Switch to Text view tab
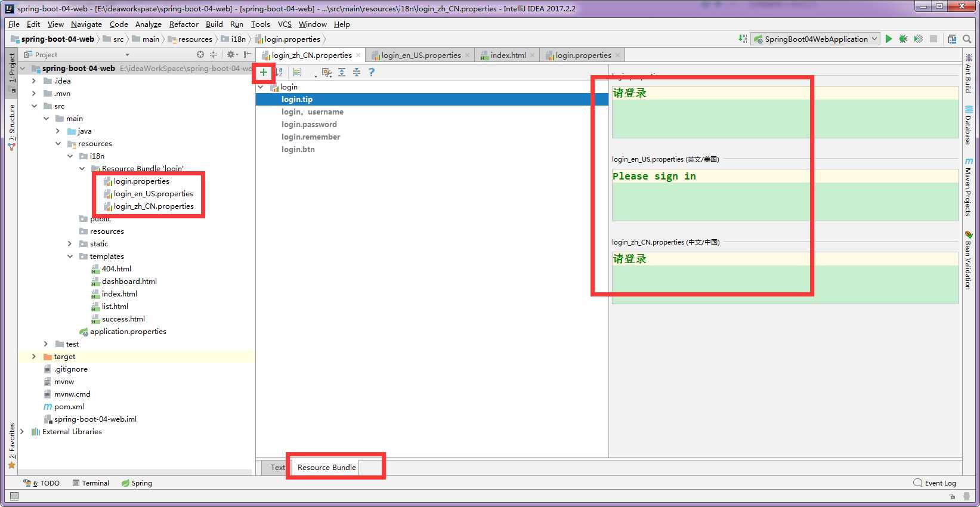The height and width of the screenshot is (507, 980). 277,468
